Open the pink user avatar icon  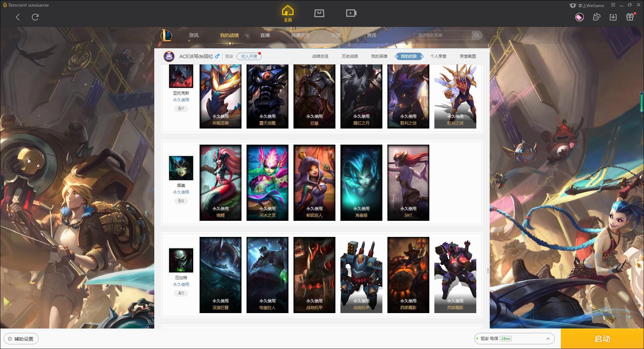pyautogui.click(x=579, y=17)
